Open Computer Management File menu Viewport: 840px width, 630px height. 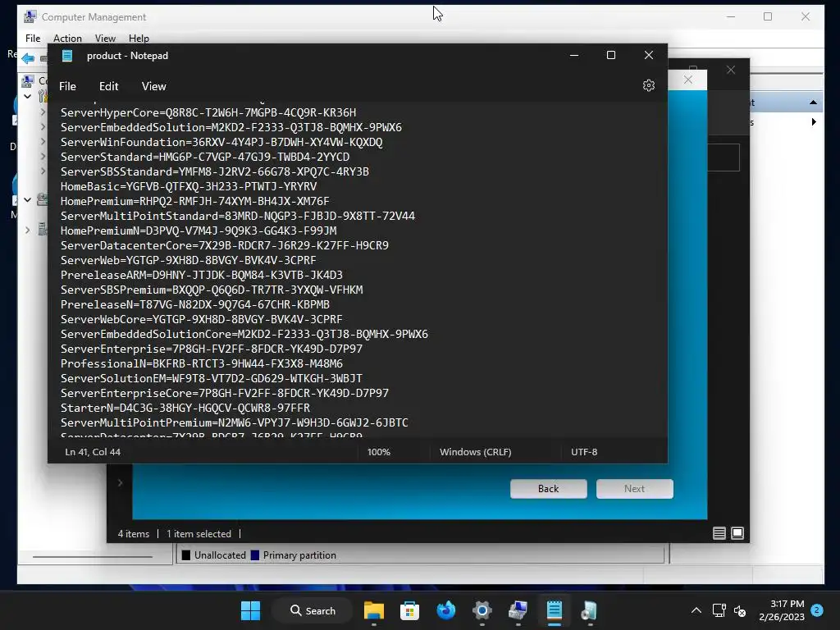click(x=33, y=39)
